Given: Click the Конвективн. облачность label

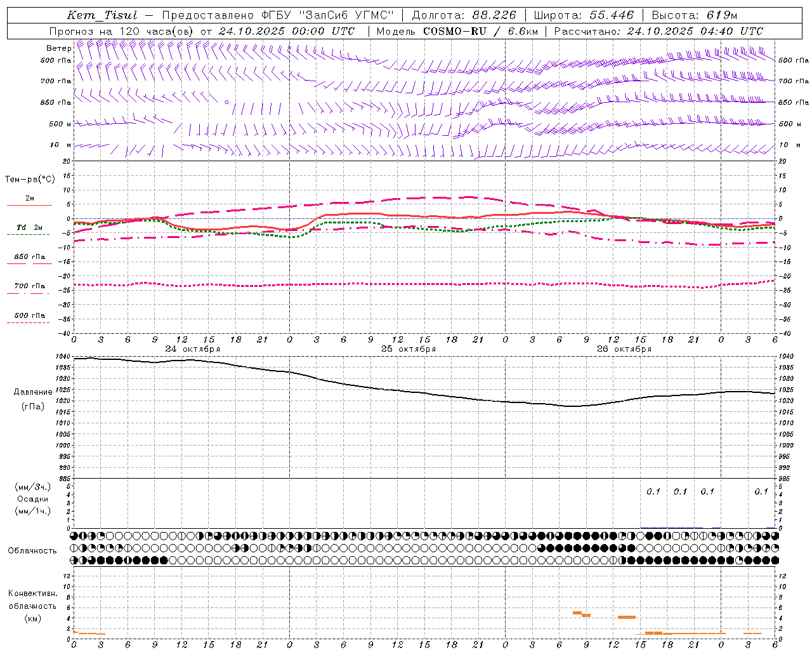Looking at the screenshot, I should [x=32, y=600].
